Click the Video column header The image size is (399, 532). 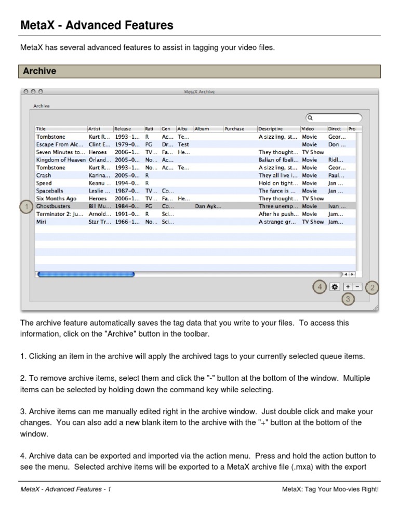(x=313, y=129)
